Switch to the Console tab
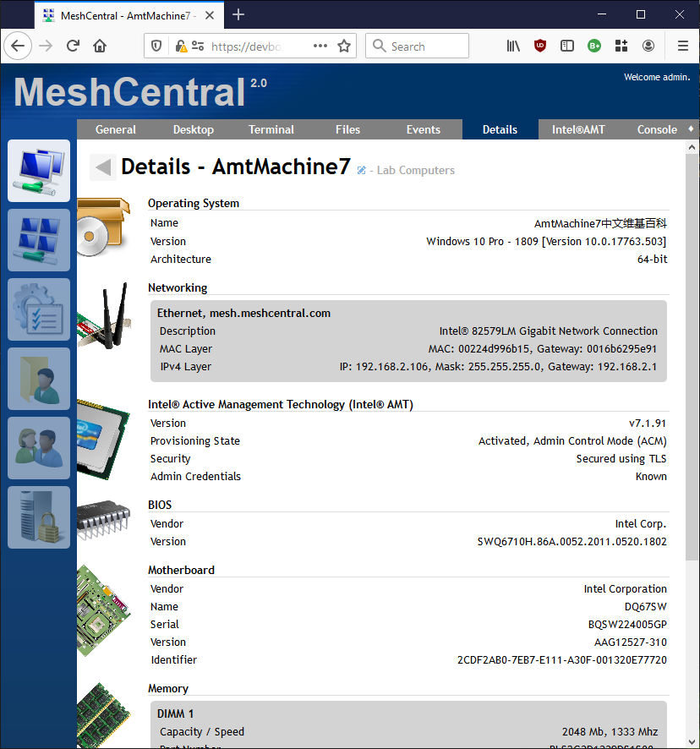 [657, 129]
